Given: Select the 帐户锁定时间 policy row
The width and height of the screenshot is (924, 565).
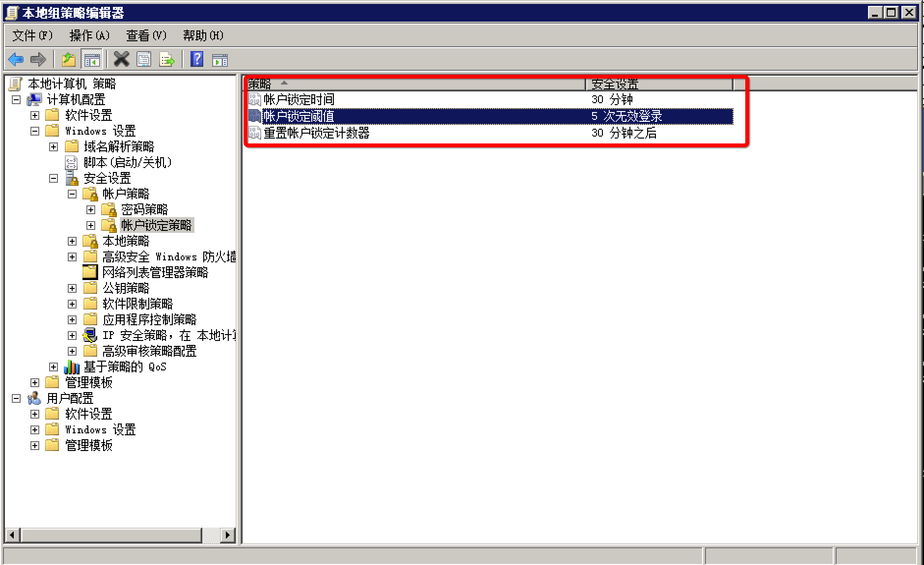Looking at the screenshot, I should pos(299,100).
